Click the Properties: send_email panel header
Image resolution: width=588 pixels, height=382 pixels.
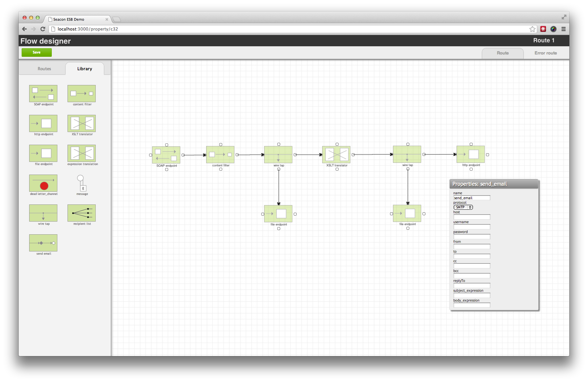tap(494, 184)
